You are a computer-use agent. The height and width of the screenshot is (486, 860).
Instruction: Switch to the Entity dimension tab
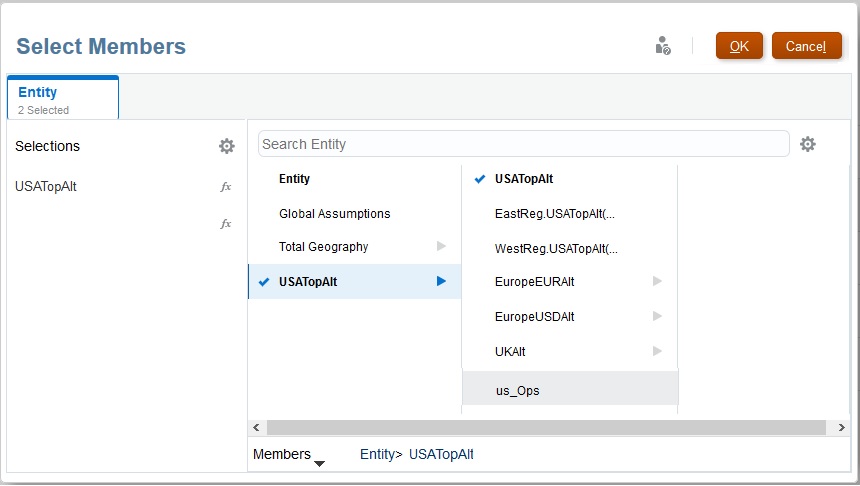pyautogui.click(x=62, y=98)
